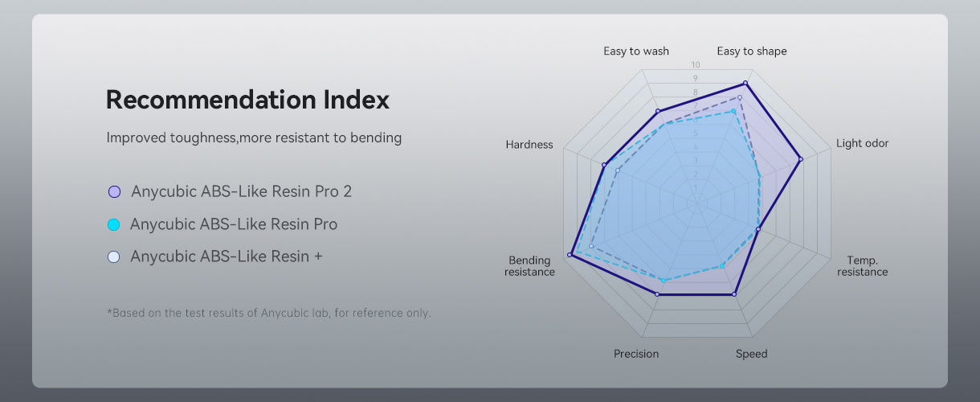
Task: Click the cyan Resin Pro legend dot
Action: (114, 224)
